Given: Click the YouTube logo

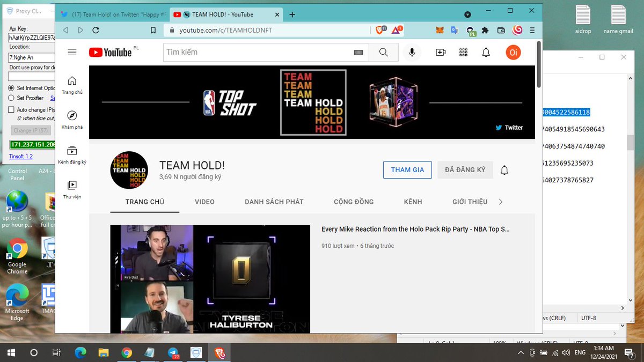Looking at the screenshot, I should point(111,52).
